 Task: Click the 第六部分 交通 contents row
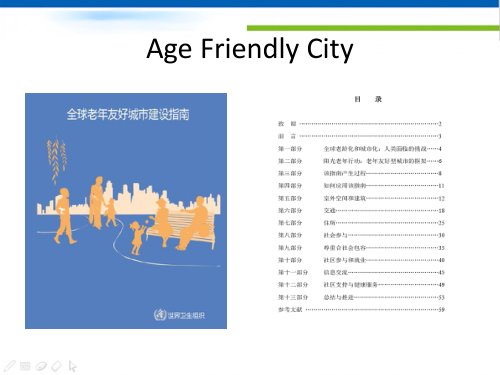pos(361,210)
